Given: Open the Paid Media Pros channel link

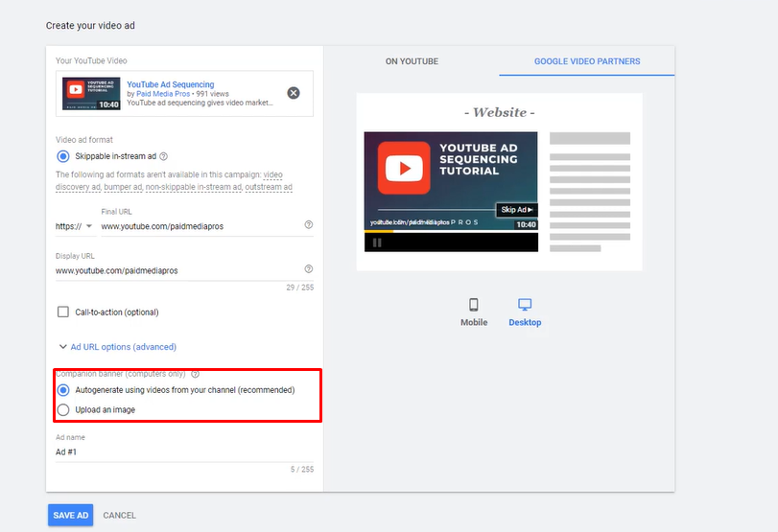Looking at the screenshot, I should pyautogui.click(x=163, y=94).
